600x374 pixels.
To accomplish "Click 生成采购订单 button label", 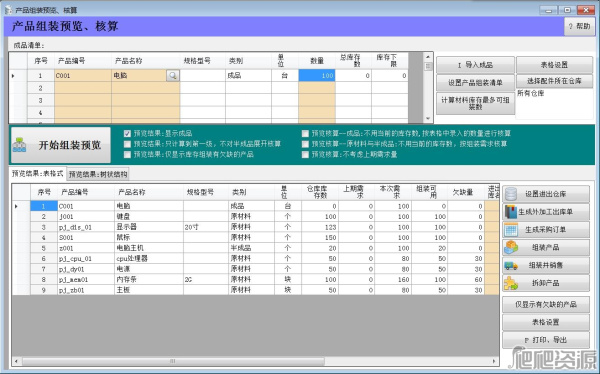I will (x=545, y=230).
